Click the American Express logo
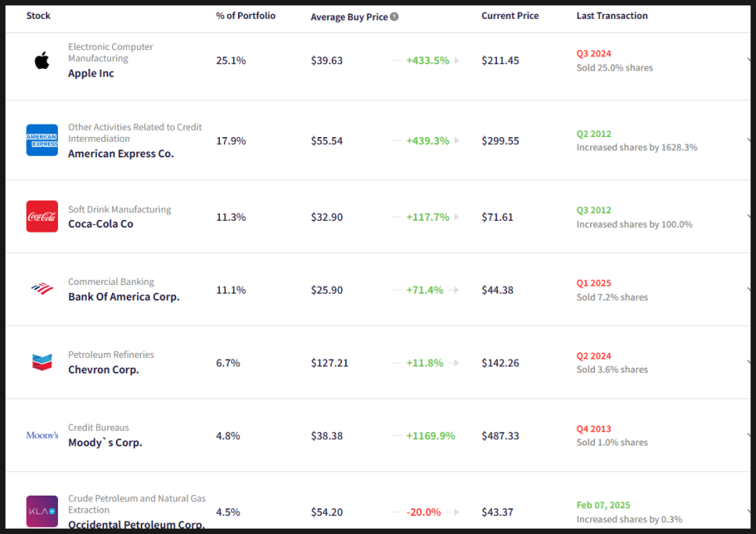The width and height of the screenshot is (756, 534). click(42, 140)
